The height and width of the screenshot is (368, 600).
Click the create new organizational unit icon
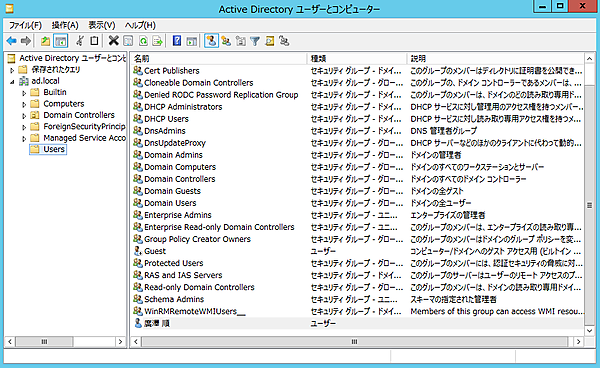pyautogui.click(x=241, y=41)
